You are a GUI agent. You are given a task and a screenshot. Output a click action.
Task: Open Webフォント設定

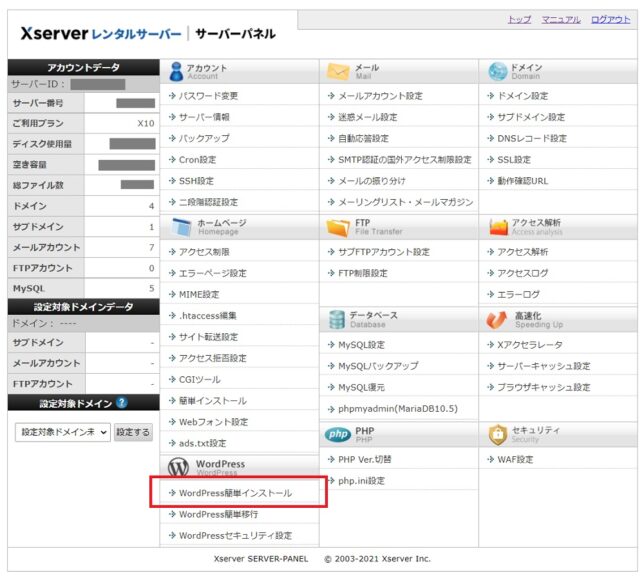pyautogui.click(x=213, y=422)
